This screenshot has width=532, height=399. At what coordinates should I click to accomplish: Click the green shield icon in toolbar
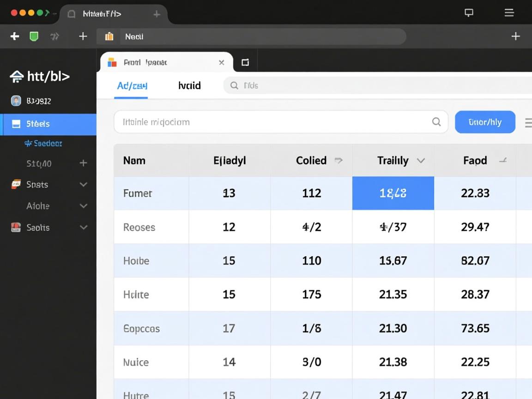[x=34, y=36]
